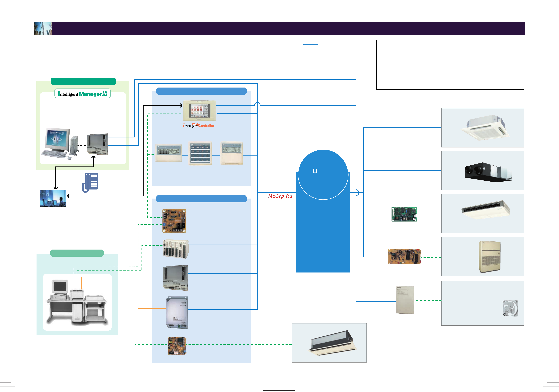
Task: Click the intelligent Touch Controller logo text
Action: [x=199, y=125]
